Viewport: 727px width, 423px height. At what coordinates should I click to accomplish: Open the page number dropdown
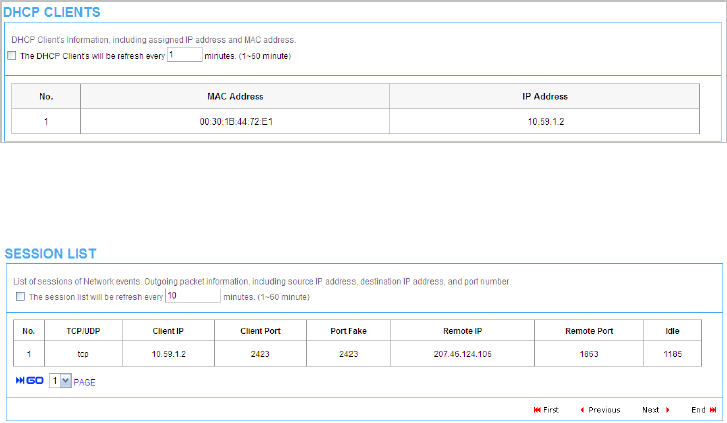click(x=60, y=381)
